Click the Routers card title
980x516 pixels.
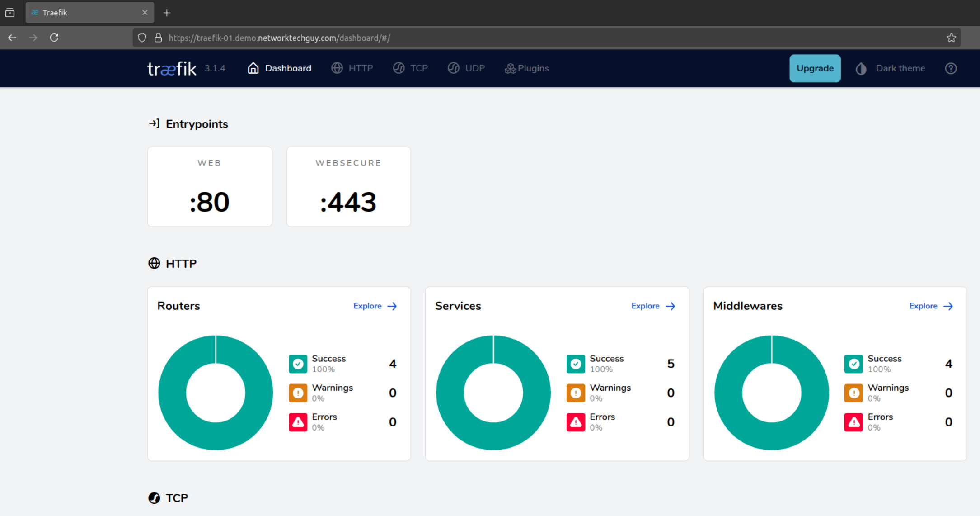[178, 306]
